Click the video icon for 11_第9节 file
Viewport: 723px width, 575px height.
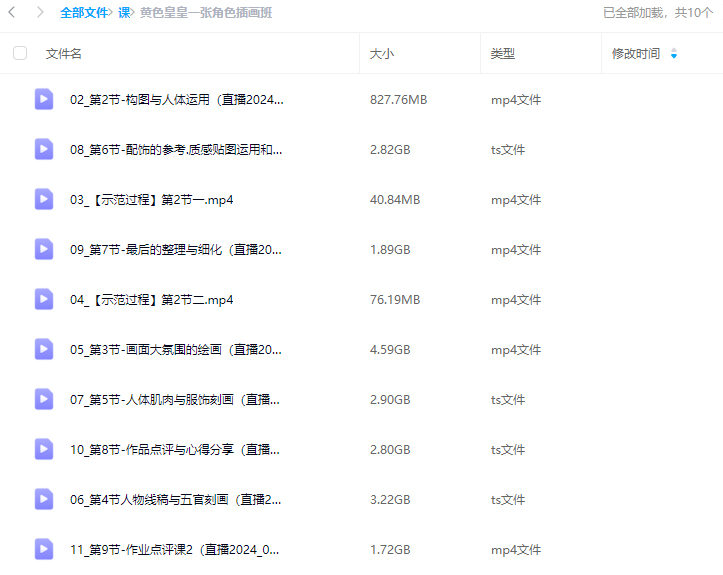click(x=44, y=549)
